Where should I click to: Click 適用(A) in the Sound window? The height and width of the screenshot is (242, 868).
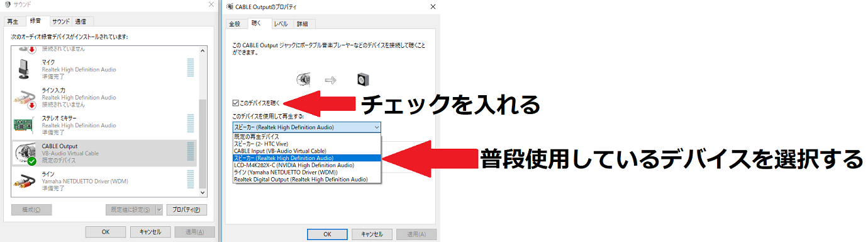194,232
